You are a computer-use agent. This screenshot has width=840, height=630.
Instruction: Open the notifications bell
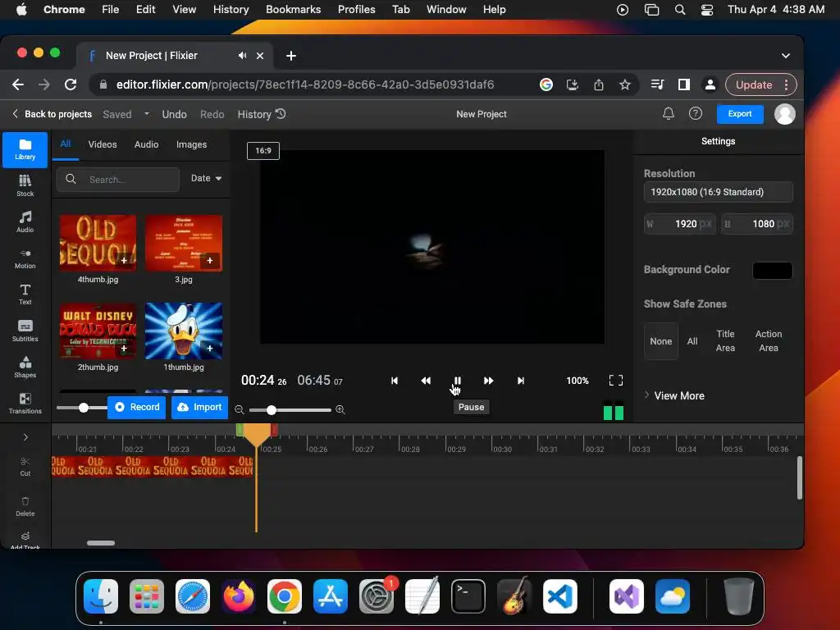668,113
